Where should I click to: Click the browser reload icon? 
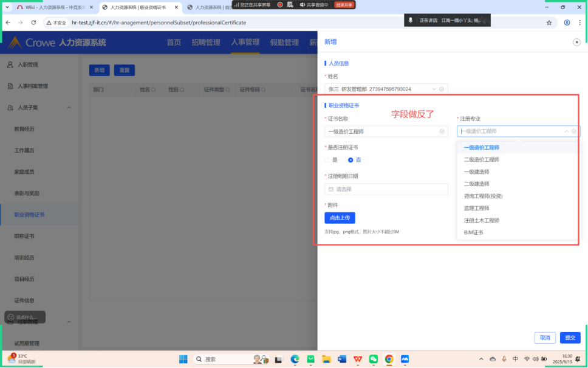click(x=33, y=23)
